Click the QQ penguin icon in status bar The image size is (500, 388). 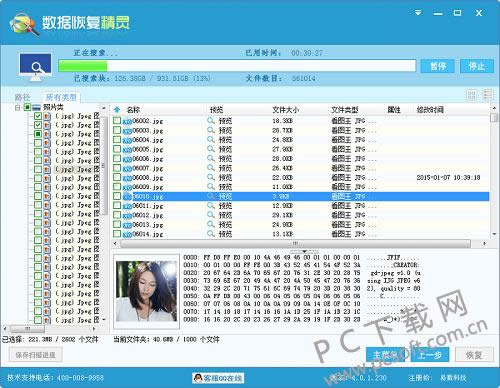coord(198,378)
